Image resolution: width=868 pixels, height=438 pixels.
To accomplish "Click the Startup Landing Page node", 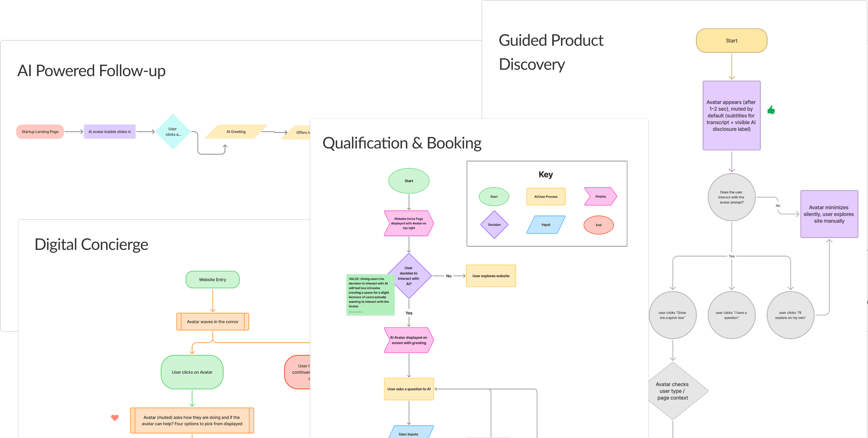I will pyautogui.click(x=40, y=131).
